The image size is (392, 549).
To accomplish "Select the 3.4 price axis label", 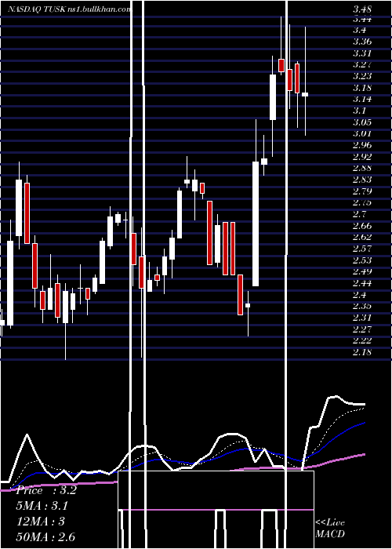I will click(359, 30).
